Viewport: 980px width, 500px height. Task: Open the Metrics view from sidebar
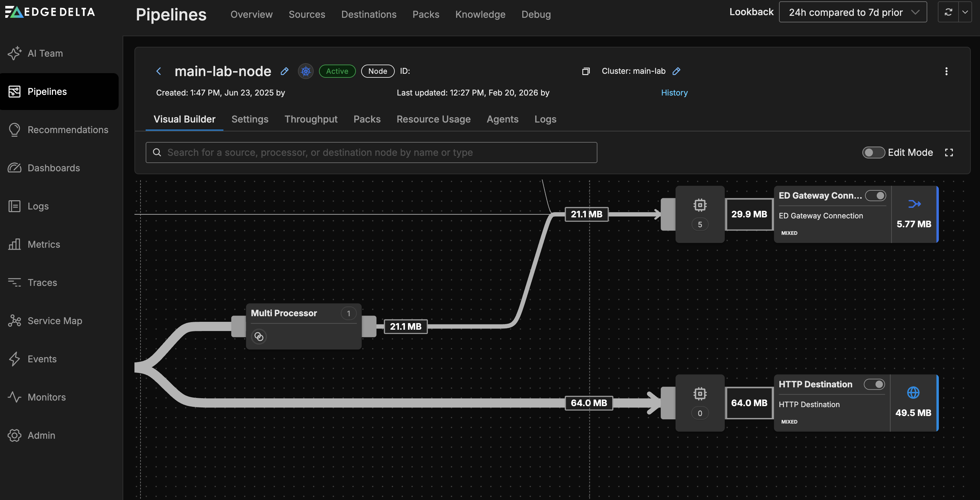click(x=43, y=244)
